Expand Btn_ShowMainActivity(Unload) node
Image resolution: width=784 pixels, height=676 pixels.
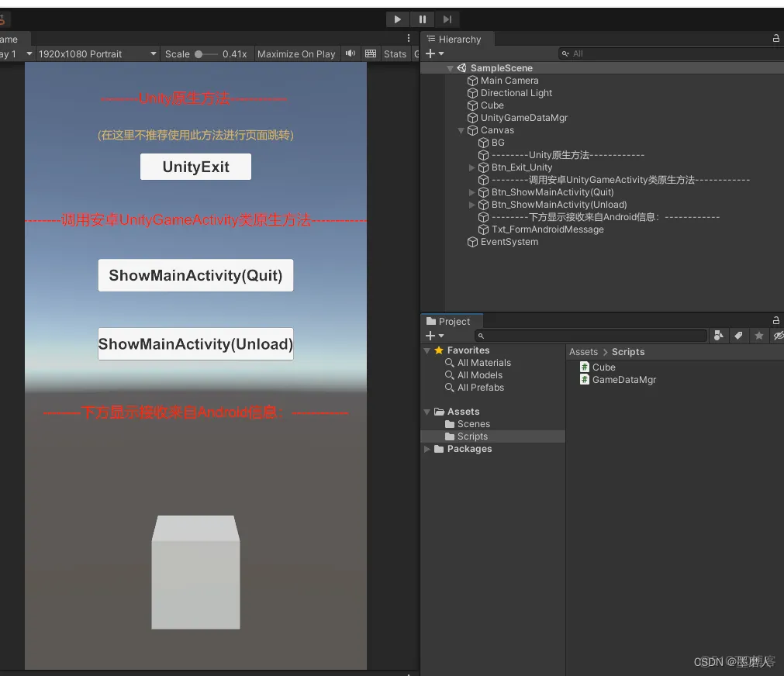coord(471,205)
